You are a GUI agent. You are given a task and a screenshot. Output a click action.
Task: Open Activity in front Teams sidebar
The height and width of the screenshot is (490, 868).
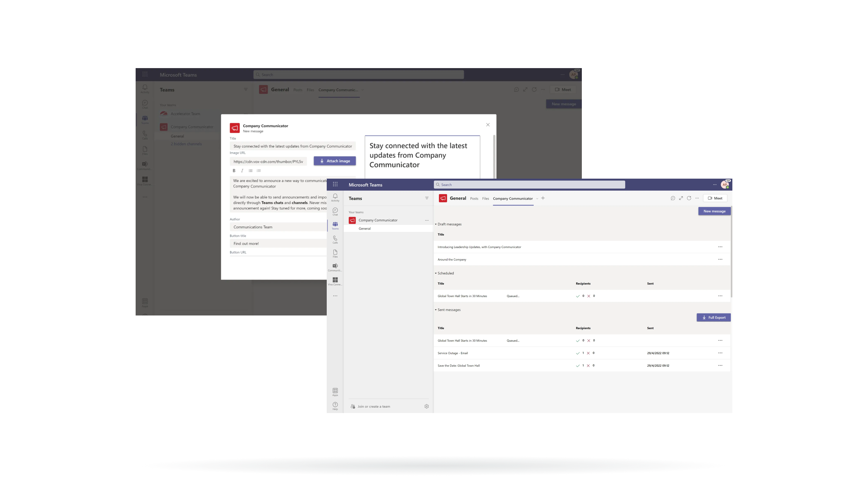pos(335,198)
